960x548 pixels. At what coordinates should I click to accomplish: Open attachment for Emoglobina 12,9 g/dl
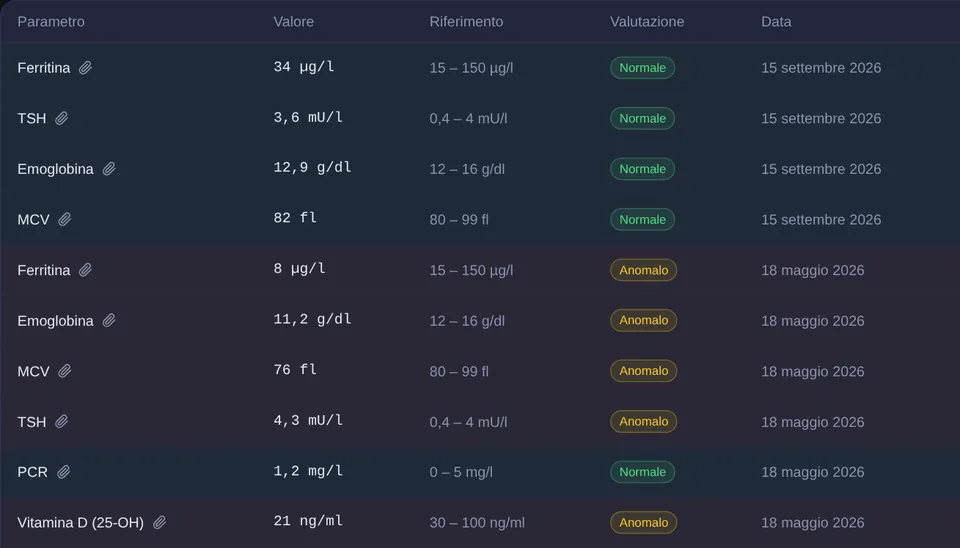[109, 169]
